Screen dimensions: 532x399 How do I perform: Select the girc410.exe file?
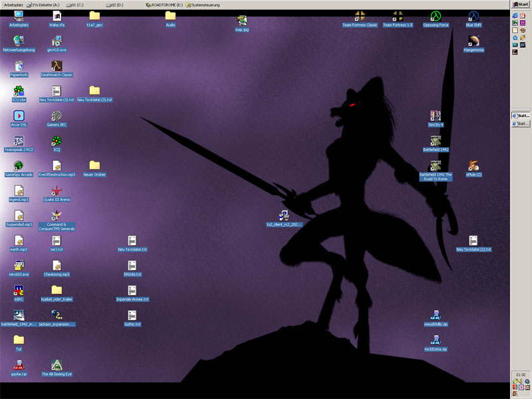point(57,44)
